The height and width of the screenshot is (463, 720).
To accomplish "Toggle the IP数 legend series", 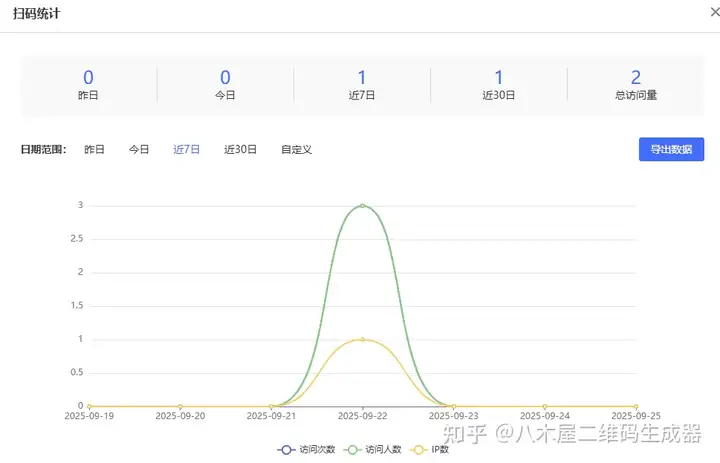I will point(429,450).
